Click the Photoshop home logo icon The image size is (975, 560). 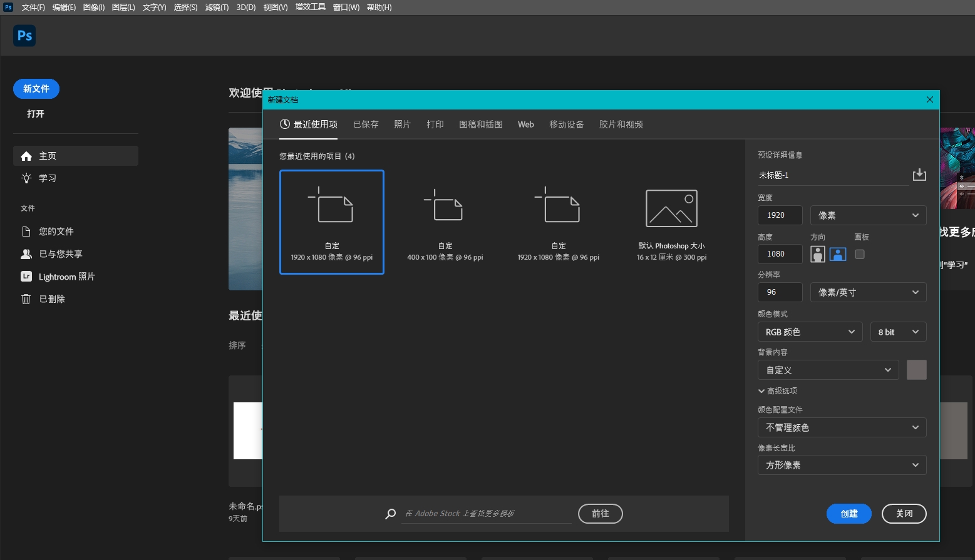(x=24, y=36)
